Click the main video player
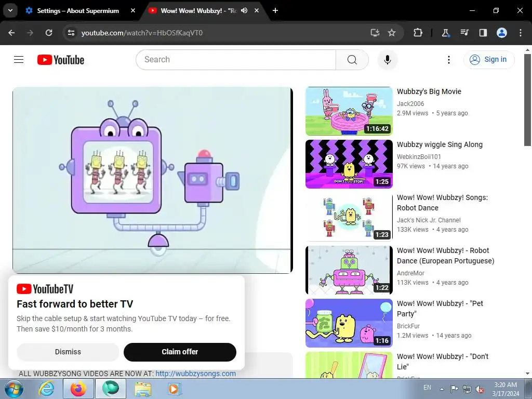532x399 pixels. pyautogui.click(x=152, y=180)
